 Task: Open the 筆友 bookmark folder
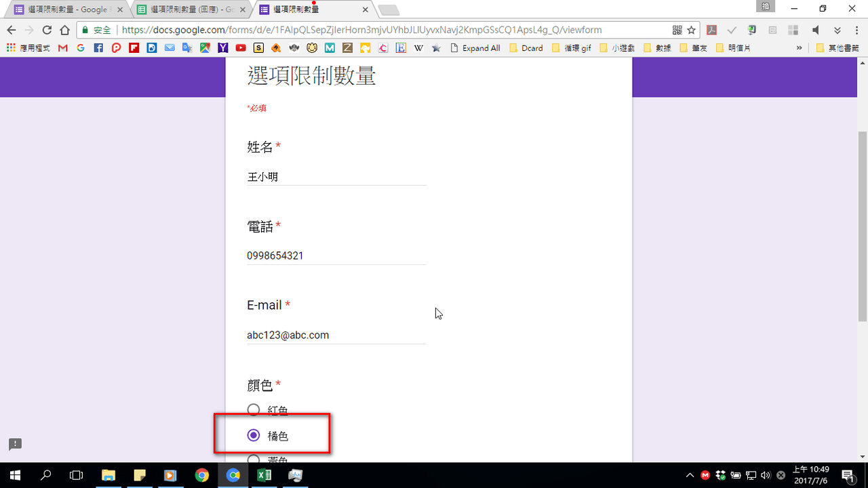pos(694,48)
